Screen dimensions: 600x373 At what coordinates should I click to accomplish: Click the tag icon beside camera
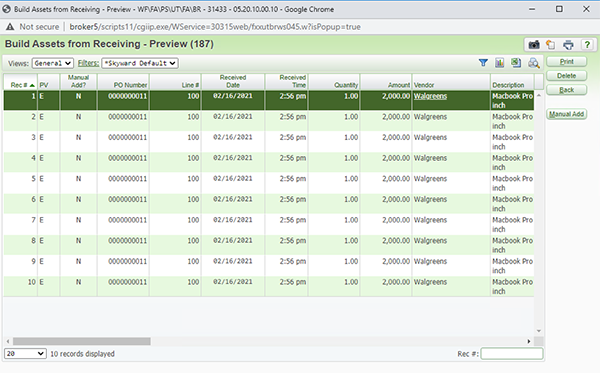point(551,45)
